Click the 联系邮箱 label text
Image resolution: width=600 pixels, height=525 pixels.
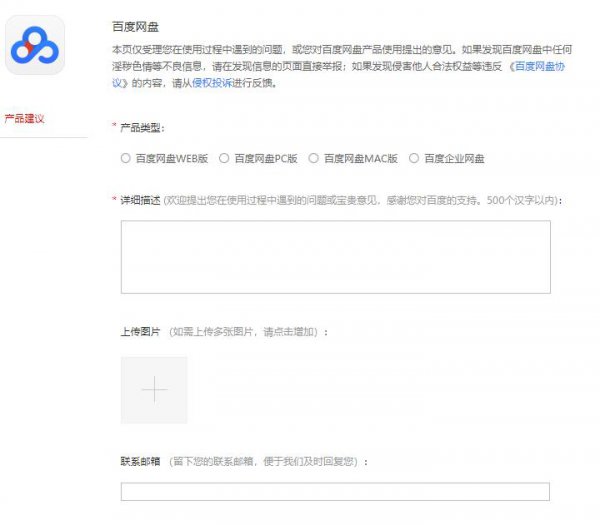point(140,461)
